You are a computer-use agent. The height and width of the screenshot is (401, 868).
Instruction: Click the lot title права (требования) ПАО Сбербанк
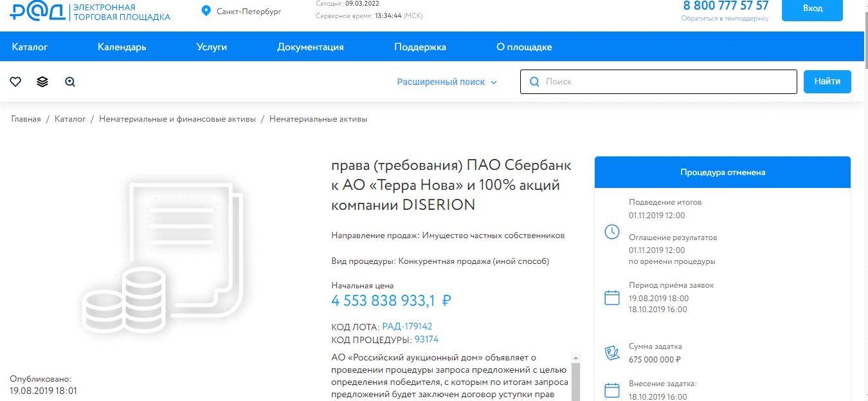451,185
